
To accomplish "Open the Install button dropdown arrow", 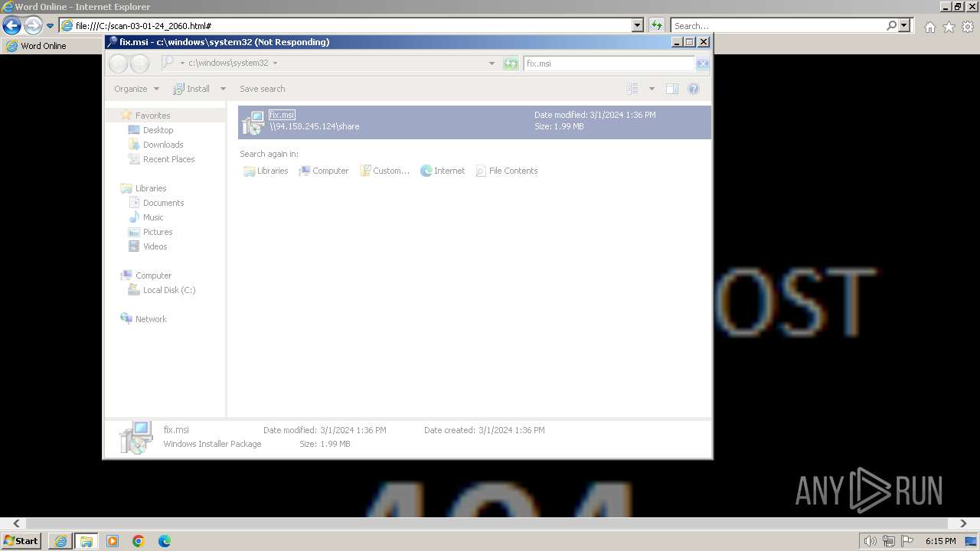I will pos(223,89).
